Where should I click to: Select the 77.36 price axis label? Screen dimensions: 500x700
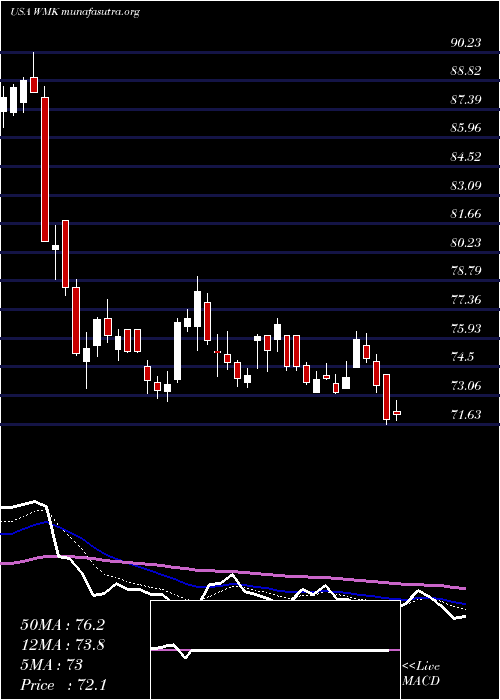pos(466,300)
